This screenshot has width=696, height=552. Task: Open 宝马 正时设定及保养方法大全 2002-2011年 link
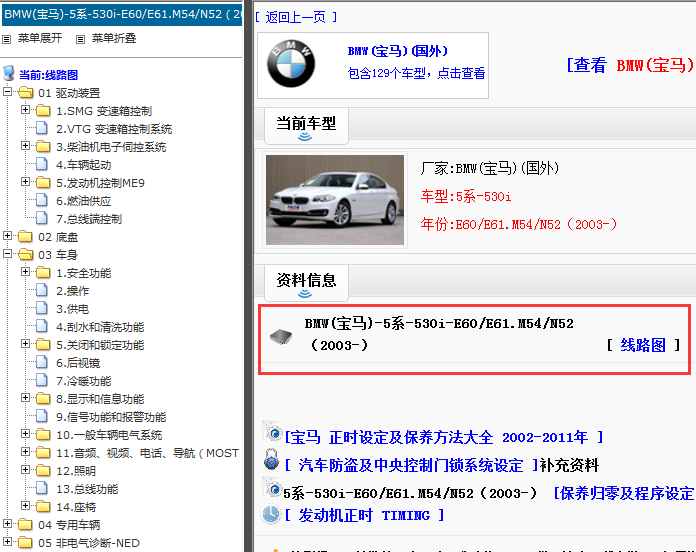coord(444,438)
